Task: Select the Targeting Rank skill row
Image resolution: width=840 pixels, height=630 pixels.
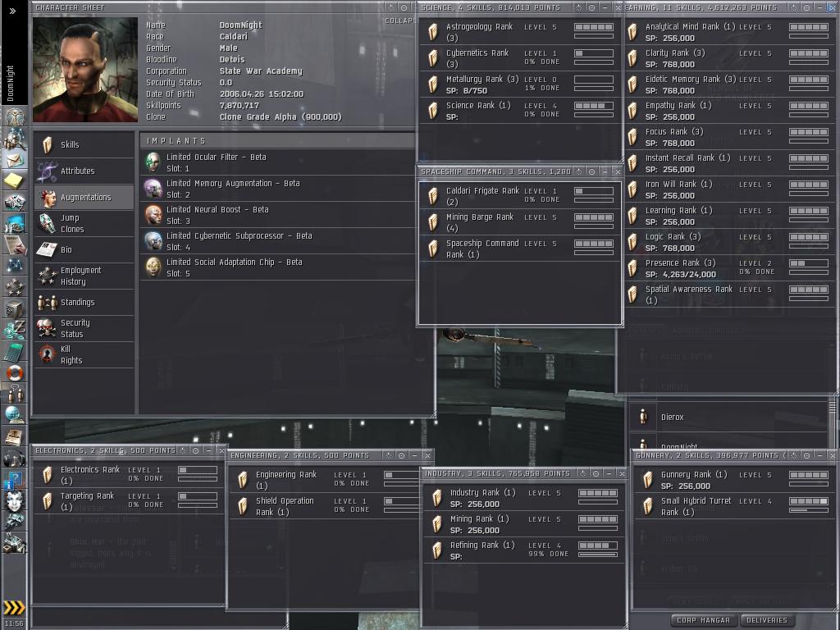Action: 129,501
